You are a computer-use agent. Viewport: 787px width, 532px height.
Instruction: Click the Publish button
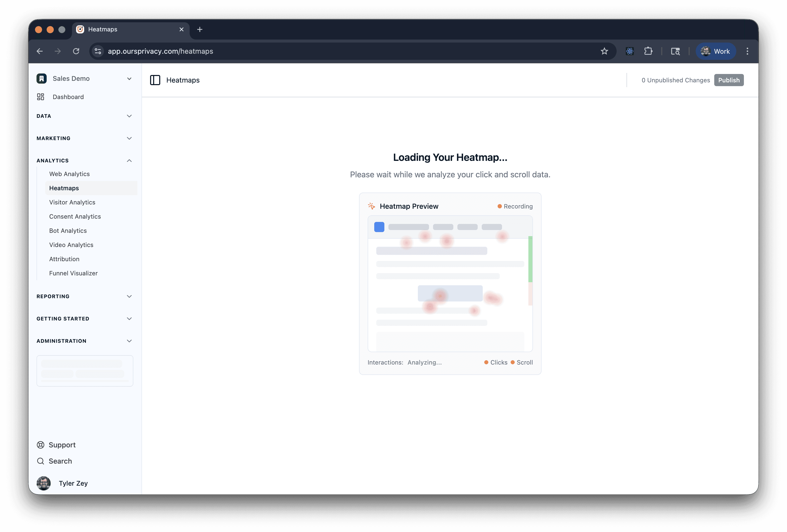tap(729, 80)
